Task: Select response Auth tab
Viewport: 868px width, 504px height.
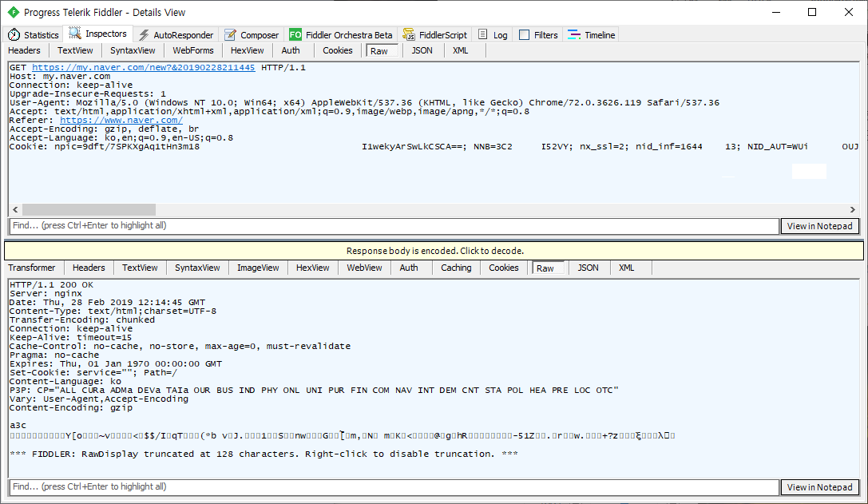Action: tap(409, 268)
